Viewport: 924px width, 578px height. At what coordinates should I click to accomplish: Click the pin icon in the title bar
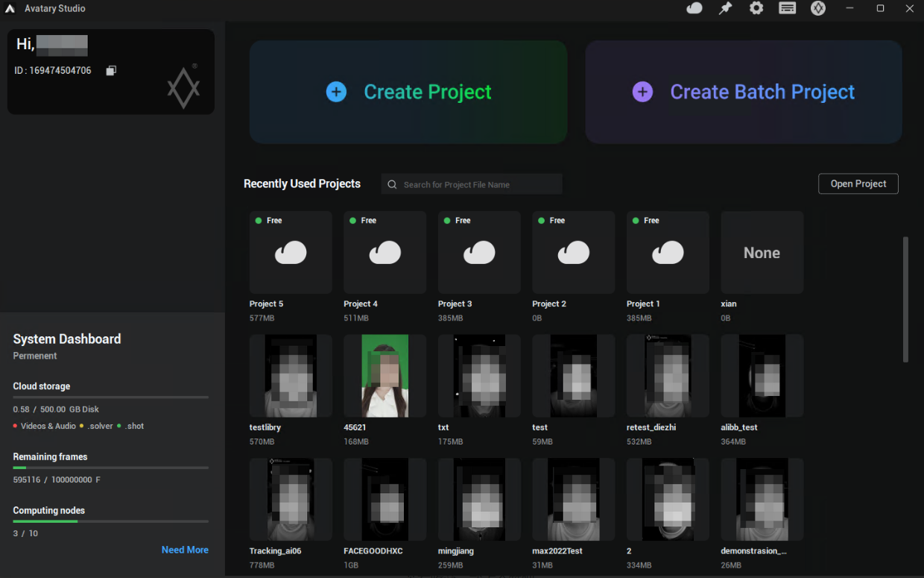pyautogui.click(x=725, y=8)
